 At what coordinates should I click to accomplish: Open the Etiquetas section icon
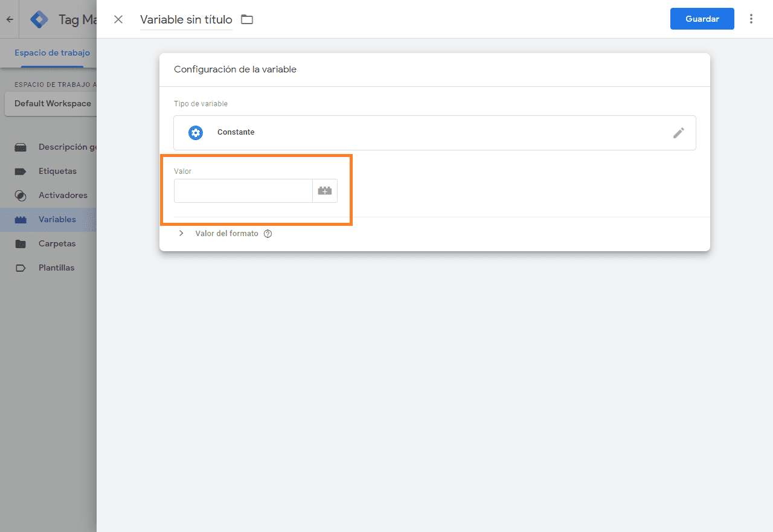(20, 171)
